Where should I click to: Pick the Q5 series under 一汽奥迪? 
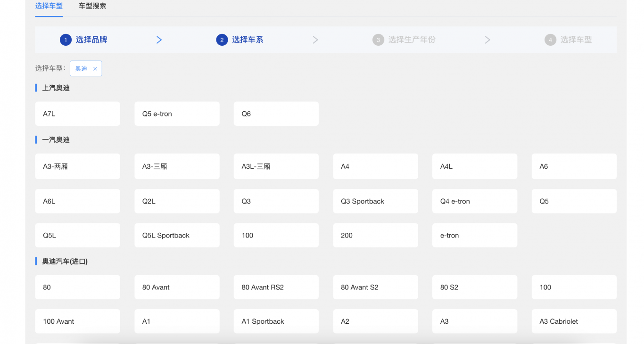pyautogui.click(x=574, y=201)
